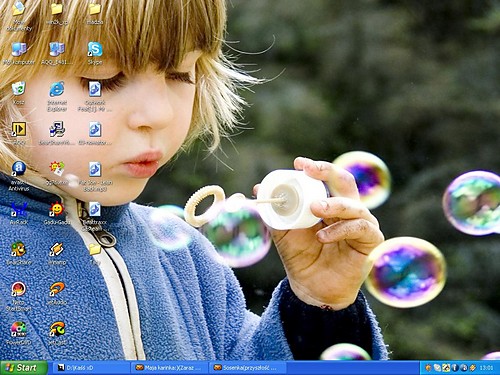
Task: Click the sun-shaped Gadu-Gadu tray icon
Action: [428, 368]
